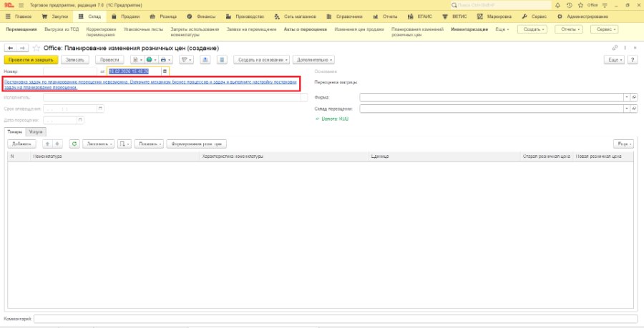The image size is (644, 328).
Task: Expand Фирма field dropdown arrow
Action: pyautogui.click(x=627, y=97)
